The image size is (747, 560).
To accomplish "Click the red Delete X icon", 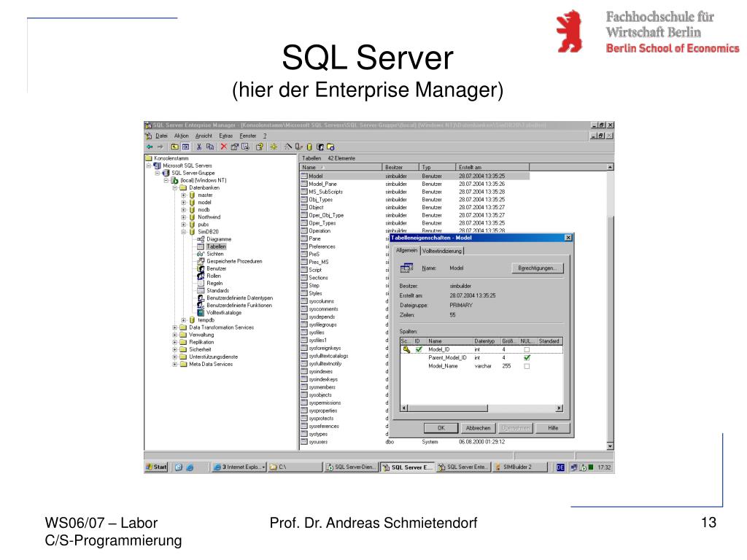I will click(223, 147).
